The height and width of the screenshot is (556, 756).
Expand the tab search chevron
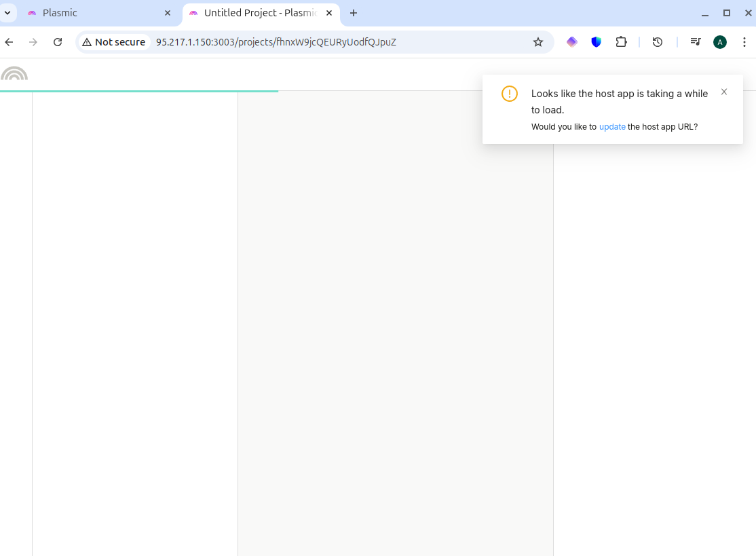point(7,13)
